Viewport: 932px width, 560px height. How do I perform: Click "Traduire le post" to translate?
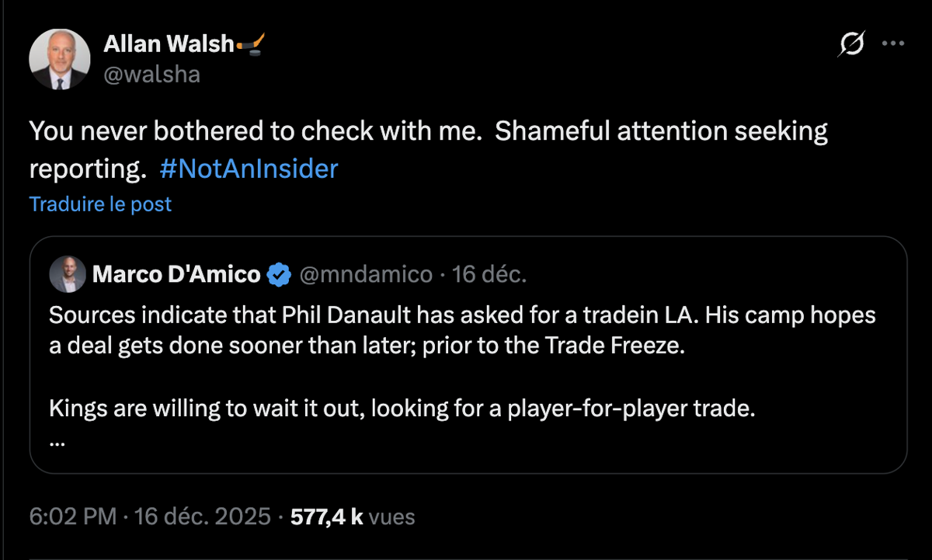pos(100,204)
